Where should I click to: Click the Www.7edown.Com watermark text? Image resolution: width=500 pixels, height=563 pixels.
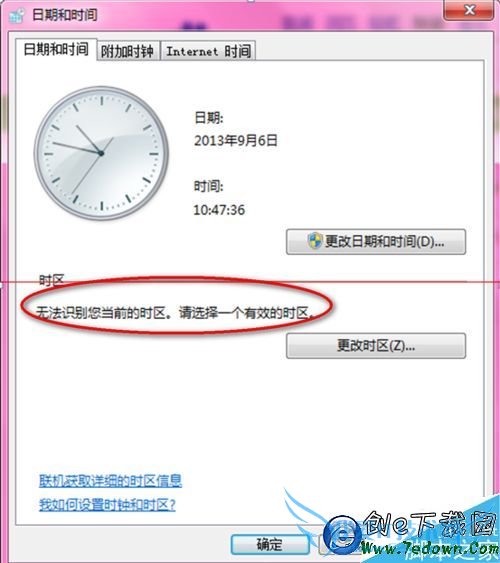430,549
